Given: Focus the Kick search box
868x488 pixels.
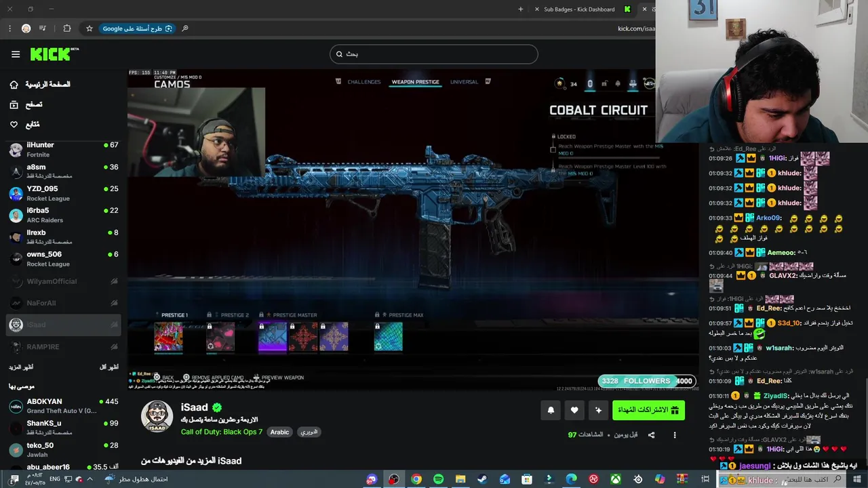Looking at the screenshot, I should (434, 54).
